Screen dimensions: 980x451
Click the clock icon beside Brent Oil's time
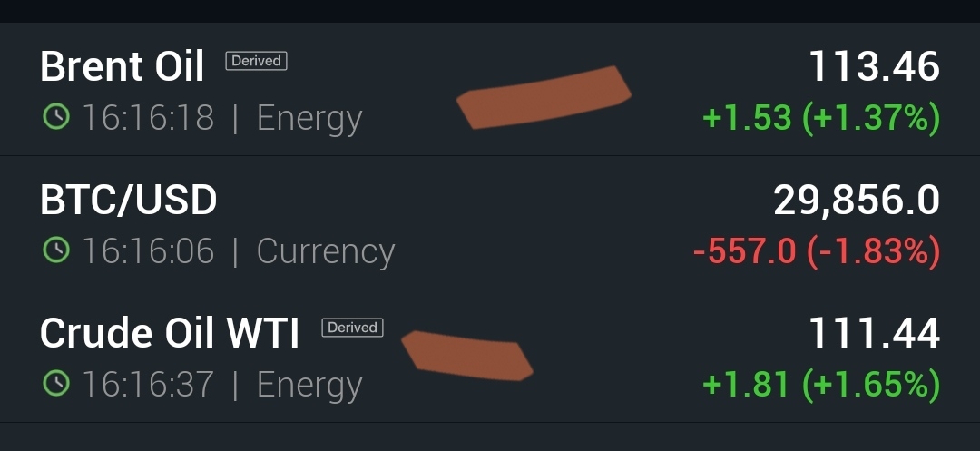pos(56,117)
